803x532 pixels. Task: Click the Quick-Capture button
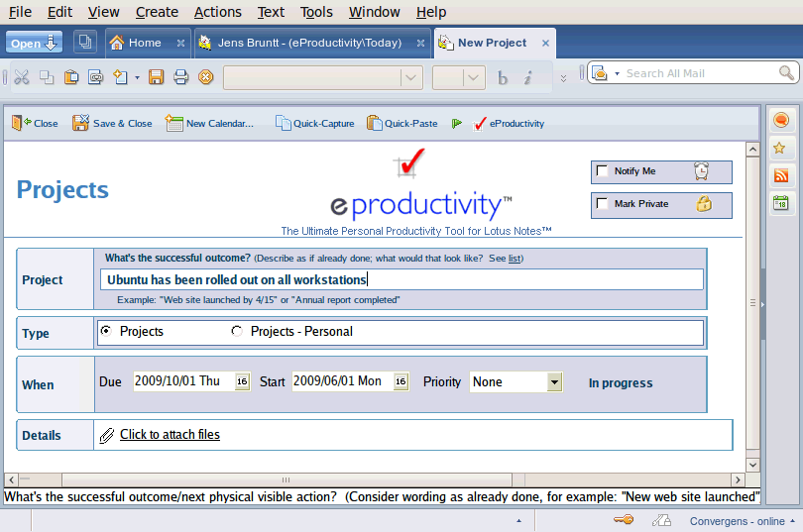pyautogui.click(x=314, y=123)
